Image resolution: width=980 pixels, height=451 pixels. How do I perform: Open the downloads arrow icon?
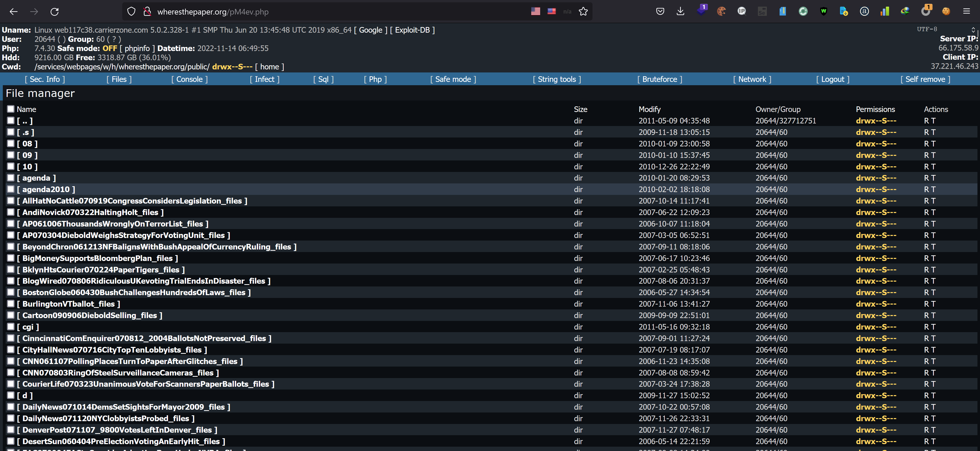680,11
